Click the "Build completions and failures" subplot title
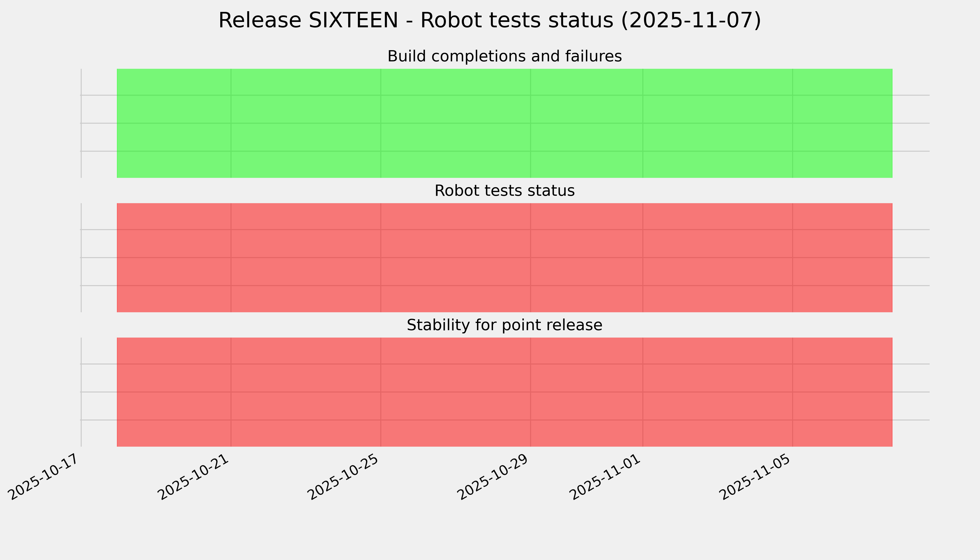980x560 pixels. [x=504, y=56]
